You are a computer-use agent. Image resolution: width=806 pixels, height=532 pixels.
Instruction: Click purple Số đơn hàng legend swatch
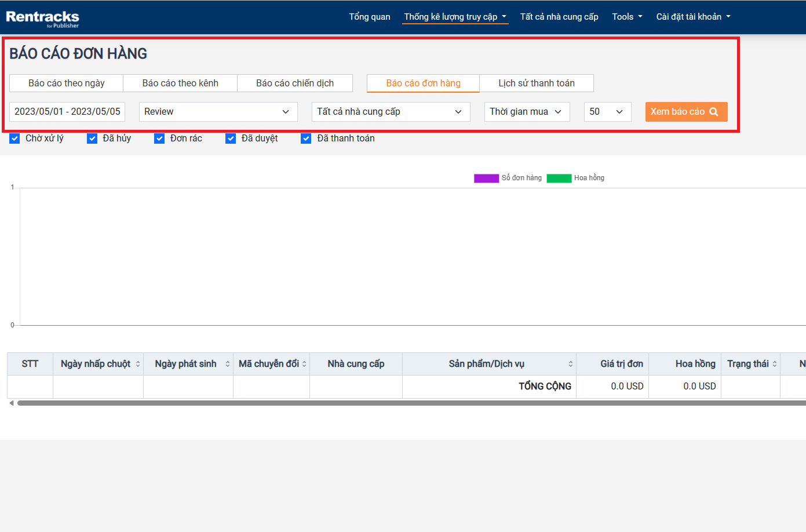pos(486,178)
